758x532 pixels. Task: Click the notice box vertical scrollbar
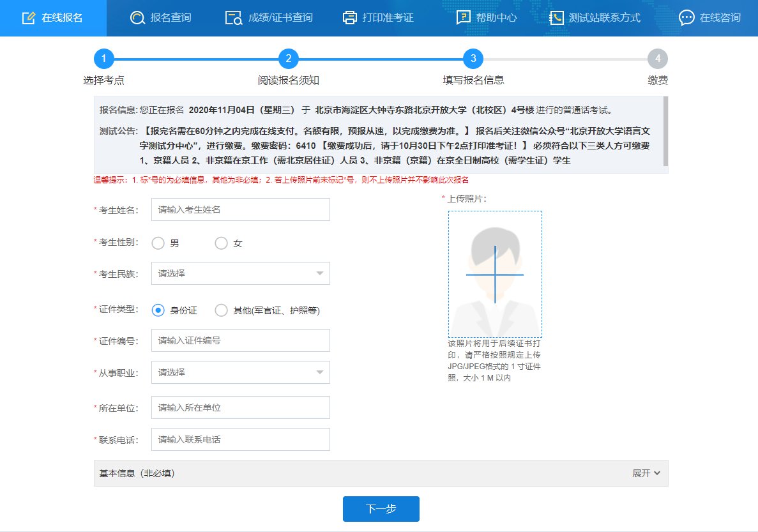click(665, 131)
